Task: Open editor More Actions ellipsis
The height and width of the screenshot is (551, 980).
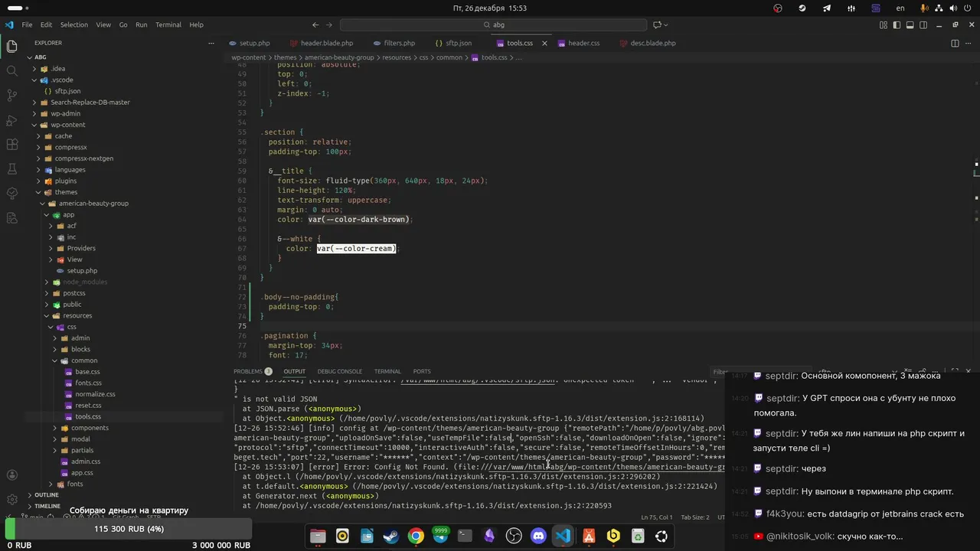Action: (969, 43)
